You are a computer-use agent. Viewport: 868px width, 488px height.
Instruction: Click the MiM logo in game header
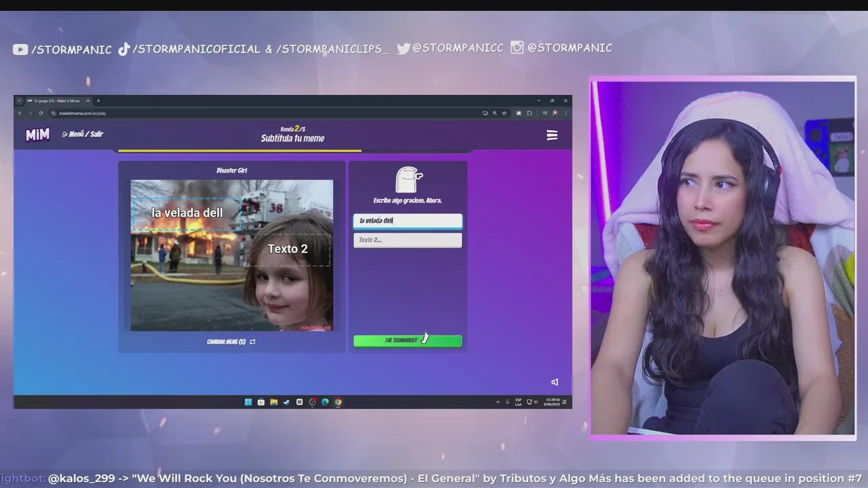37,135
